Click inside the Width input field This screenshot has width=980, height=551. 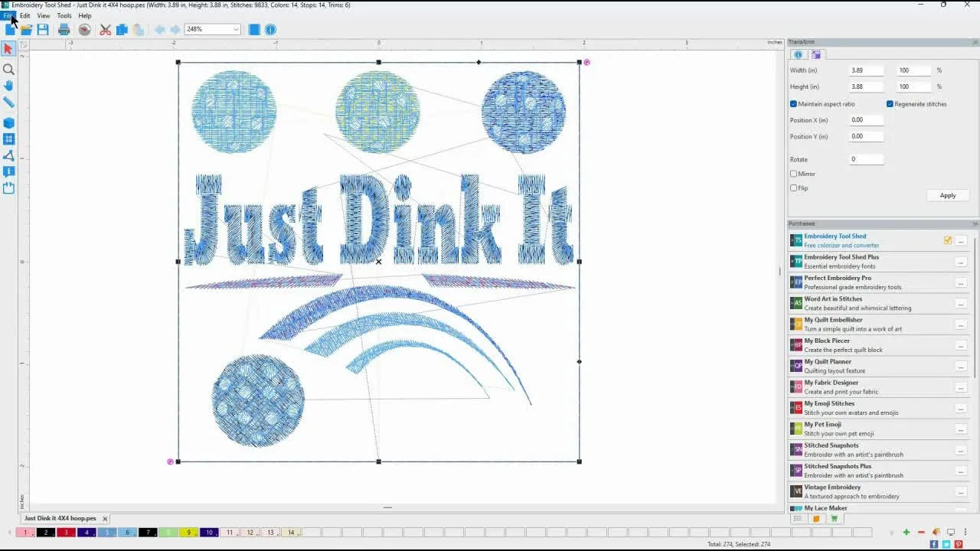click(x=865, y=70)
